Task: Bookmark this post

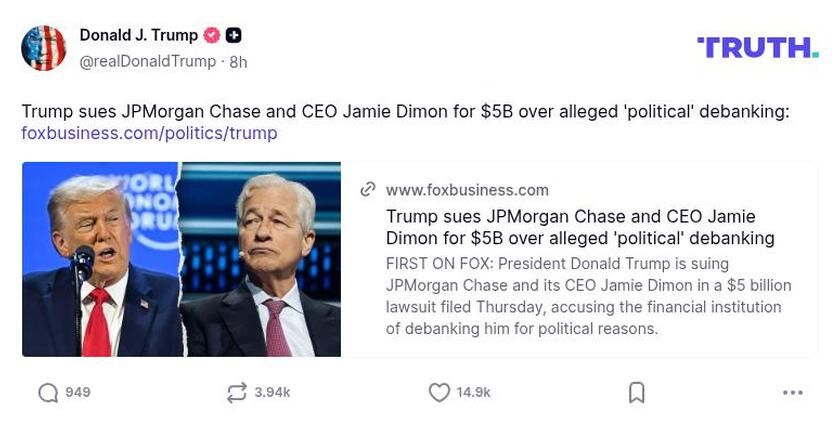Action: tap(636, 393)
